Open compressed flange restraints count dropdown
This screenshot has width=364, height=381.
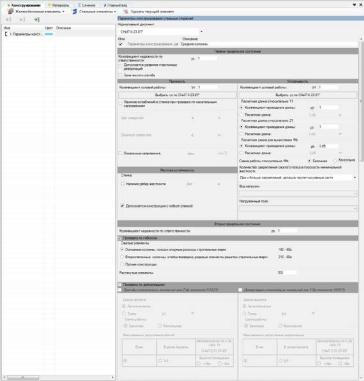(x=298, y=178)
